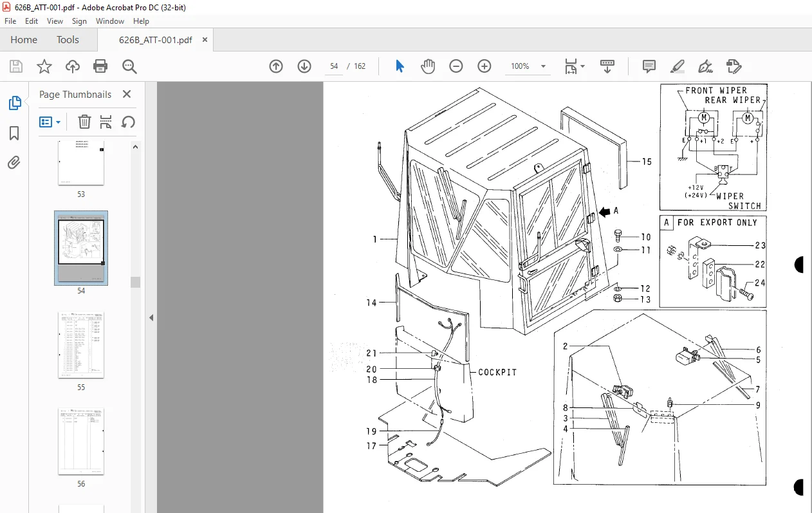Open fit page options icon
Screen dimensions: 812x513
pos(574,66)
